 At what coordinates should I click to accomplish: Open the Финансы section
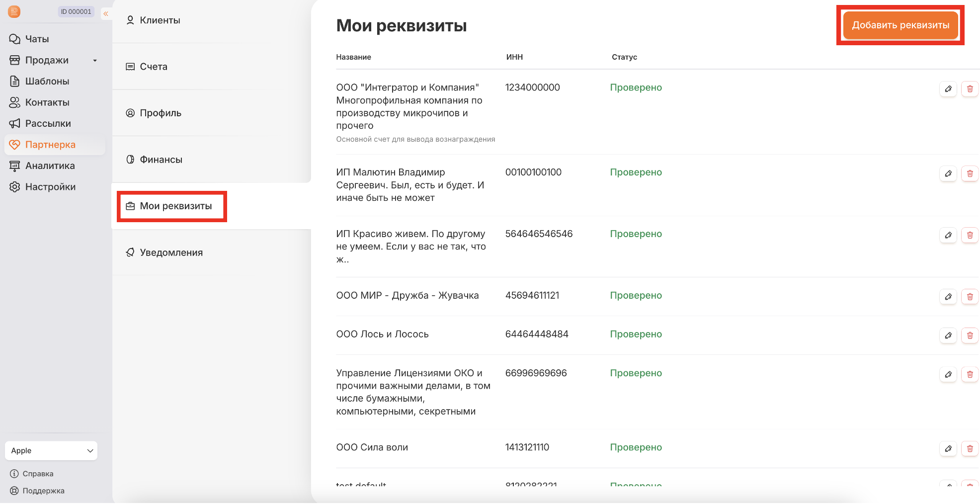coord(161,160)
